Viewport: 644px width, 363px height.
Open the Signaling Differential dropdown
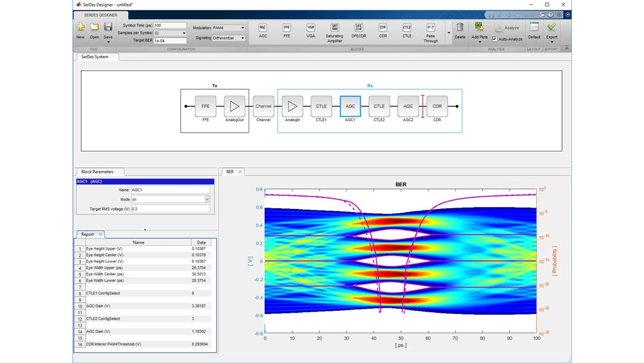229,38
